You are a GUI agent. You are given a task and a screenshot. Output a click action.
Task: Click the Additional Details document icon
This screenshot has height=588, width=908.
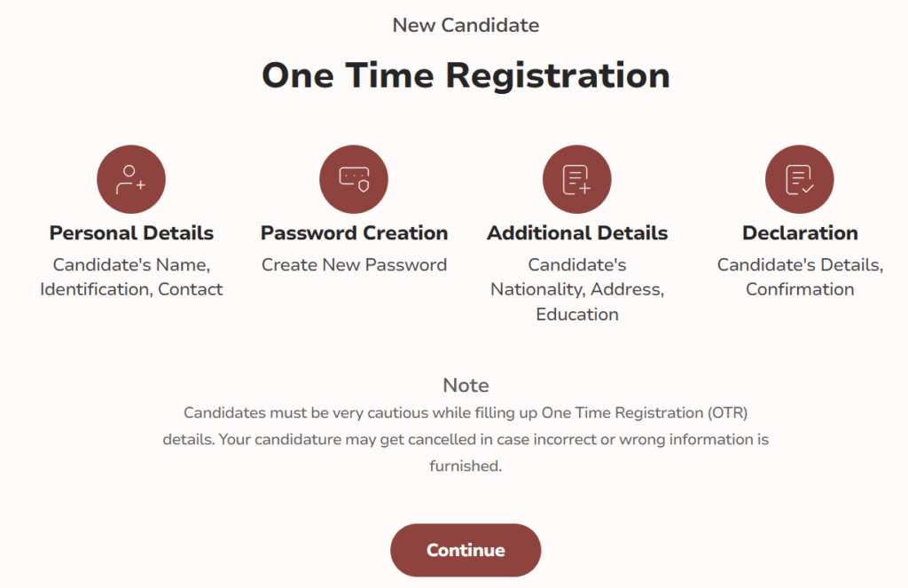pos(576,178)
